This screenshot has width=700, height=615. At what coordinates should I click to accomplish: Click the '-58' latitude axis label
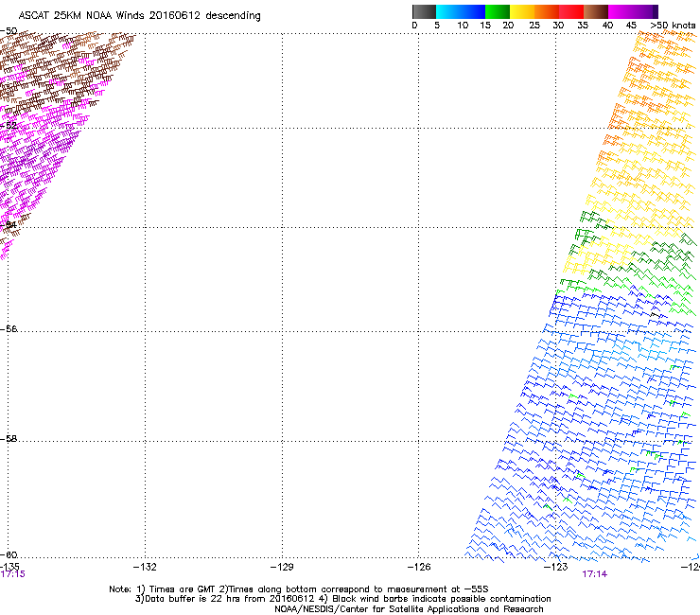[9, 439]
